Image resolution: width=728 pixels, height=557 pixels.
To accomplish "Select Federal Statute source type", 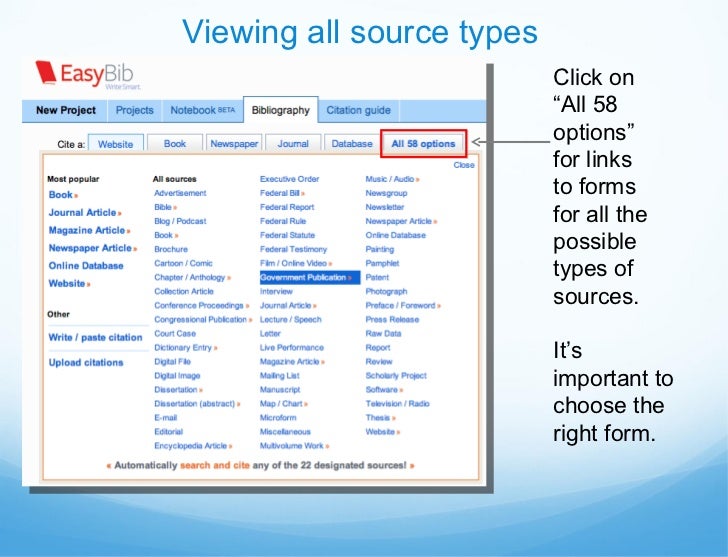I will [x=287, y=235].
